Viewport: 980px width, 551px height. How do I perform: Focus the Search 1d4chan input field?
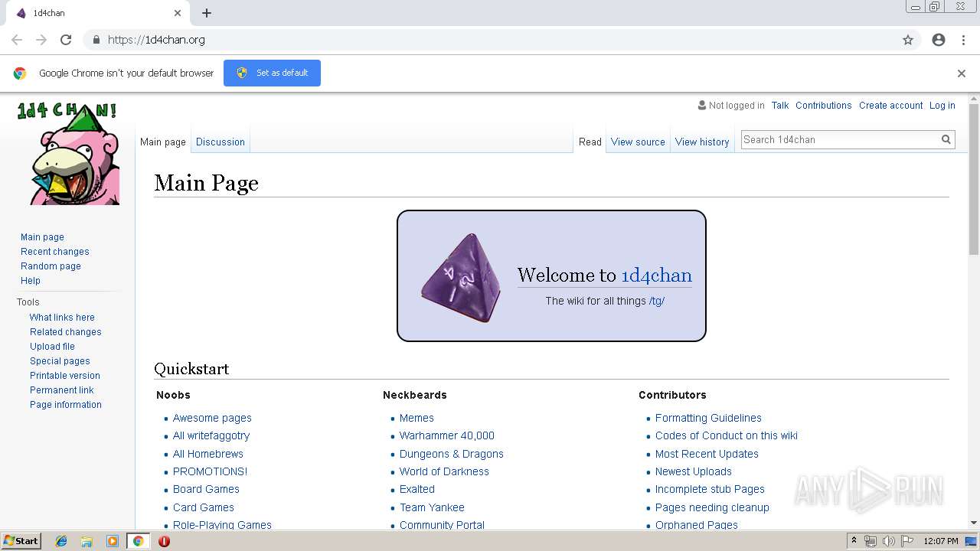point(840,139)
